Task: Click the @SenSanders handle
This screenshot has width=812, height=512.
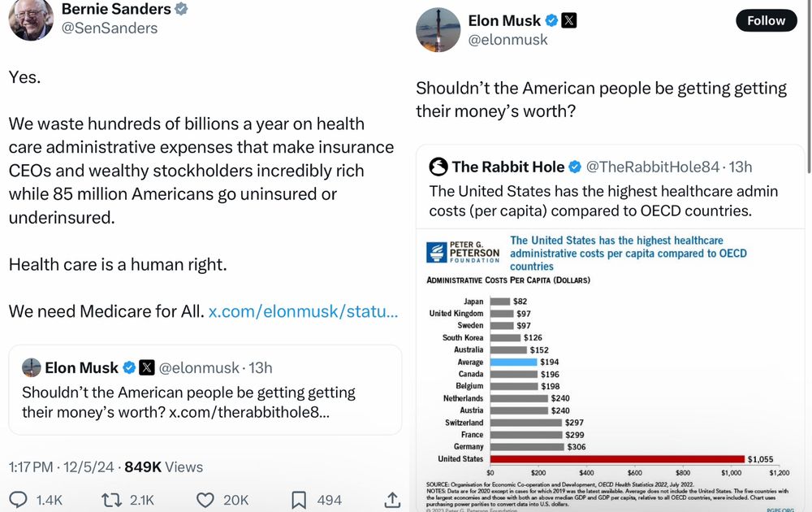Action: 110,28
